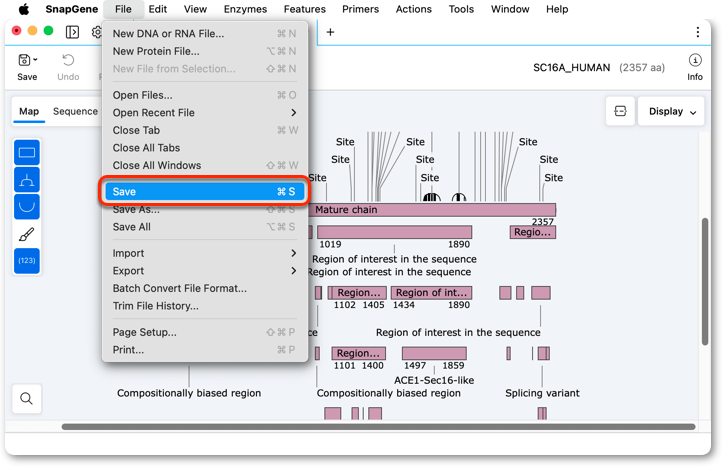The height and width of the screenshot is (466, 722).
Task: Open the Features menu
Action: coord(304,9)
